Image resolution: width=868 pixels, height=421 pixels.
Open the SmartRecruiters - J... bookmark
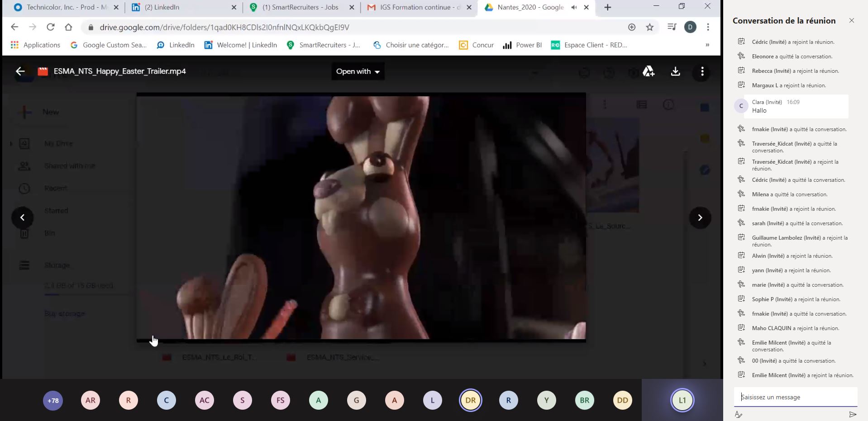tap(324, 45)
